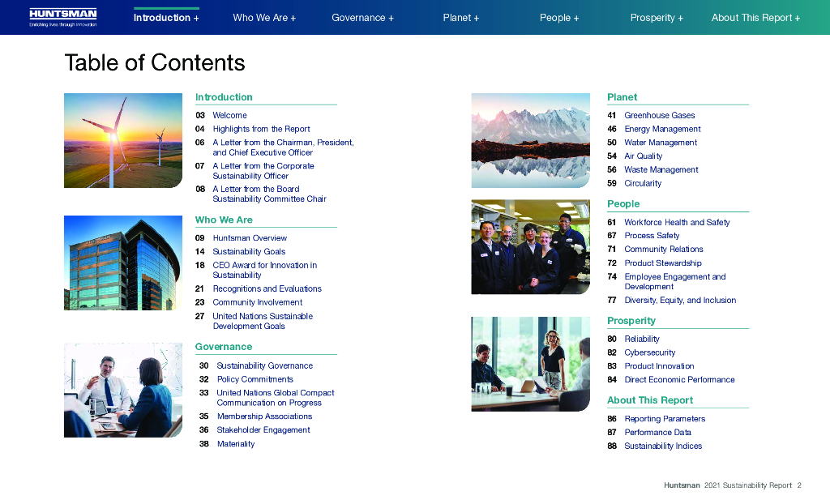Open Reliability link

642,340
